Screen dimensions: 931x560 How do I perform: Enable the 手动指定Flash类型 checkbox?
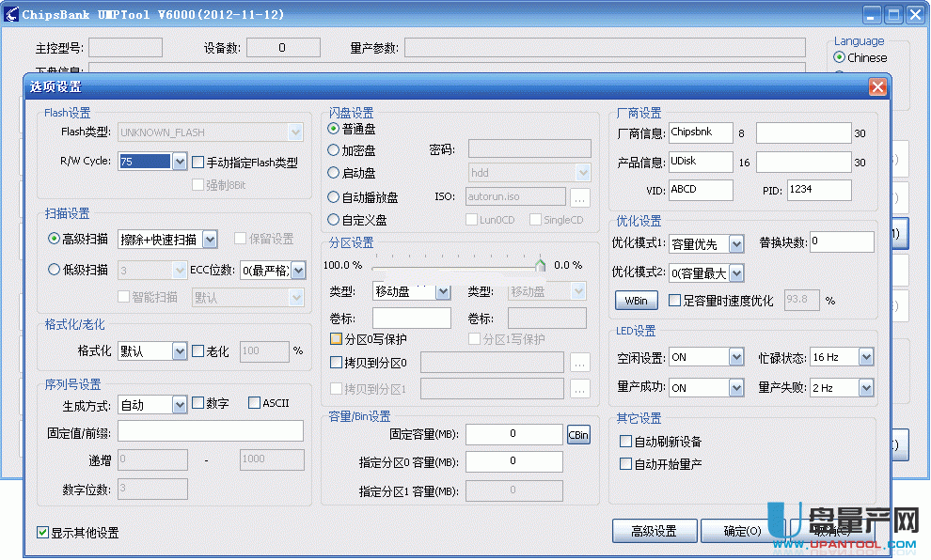tap(198, 163)
